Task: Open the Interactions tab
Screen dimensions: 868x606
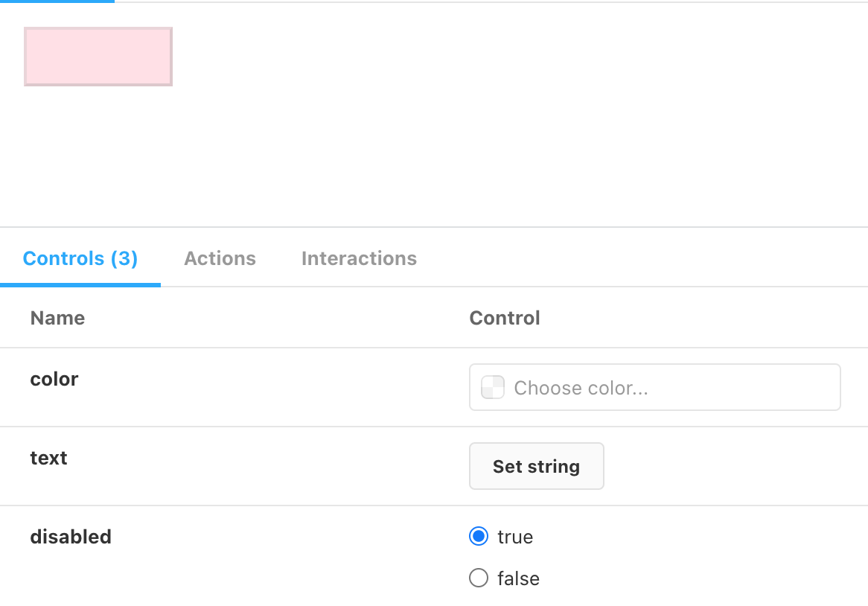Action: pos(359,258)
